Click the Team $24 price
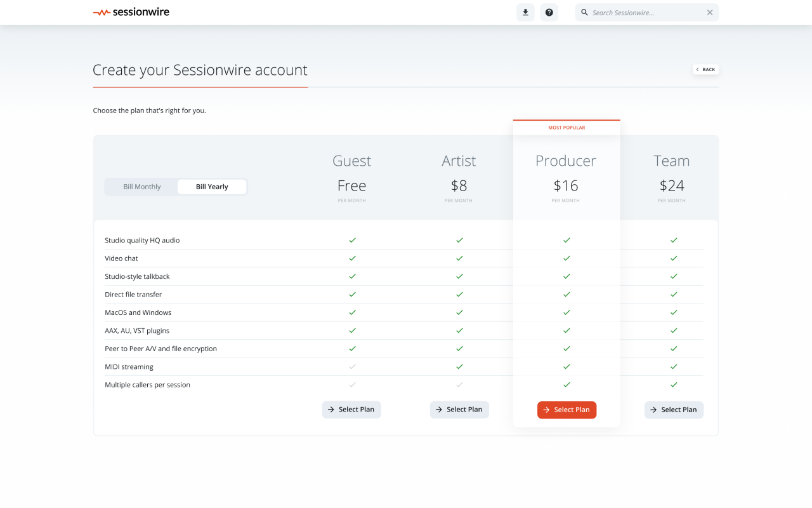812x508 pixels. coord(672,185)
